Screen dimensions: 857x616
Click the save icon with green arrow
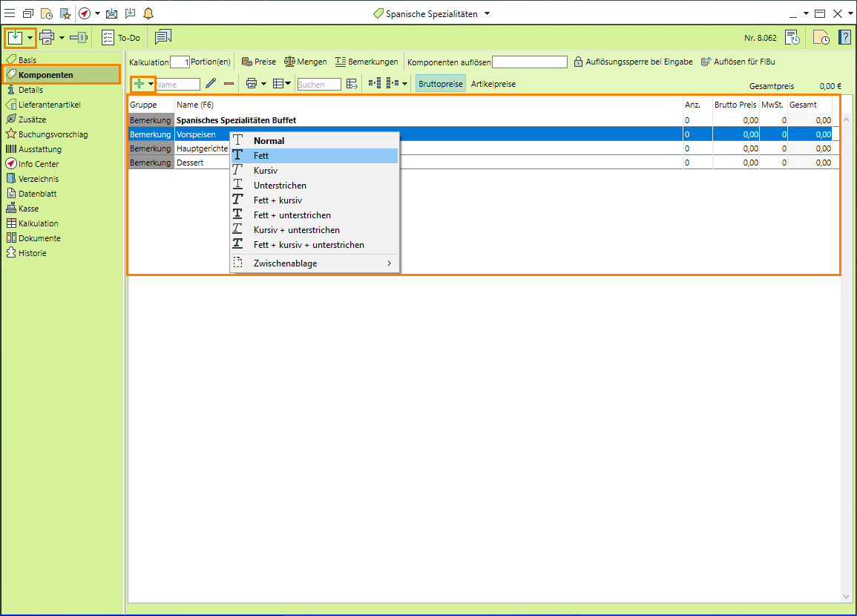coord(14,37)
